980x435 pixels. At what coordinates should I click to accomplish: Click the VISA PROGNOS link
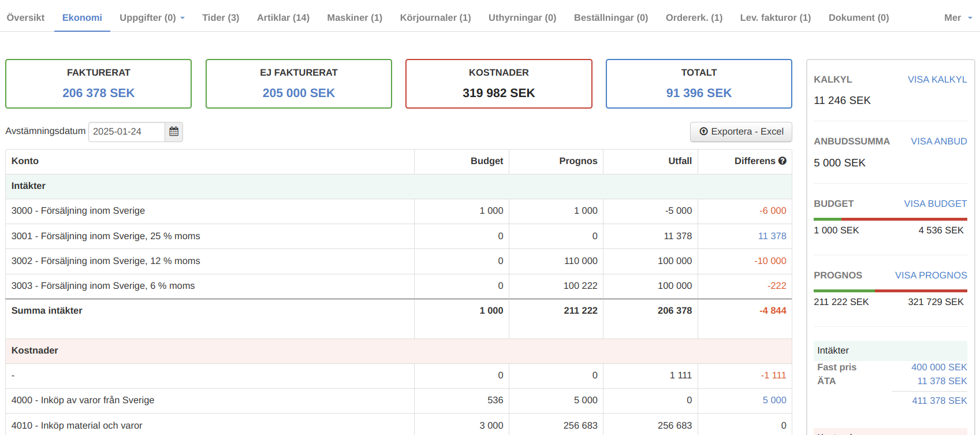pyautogui.click(x=930, y=276)
